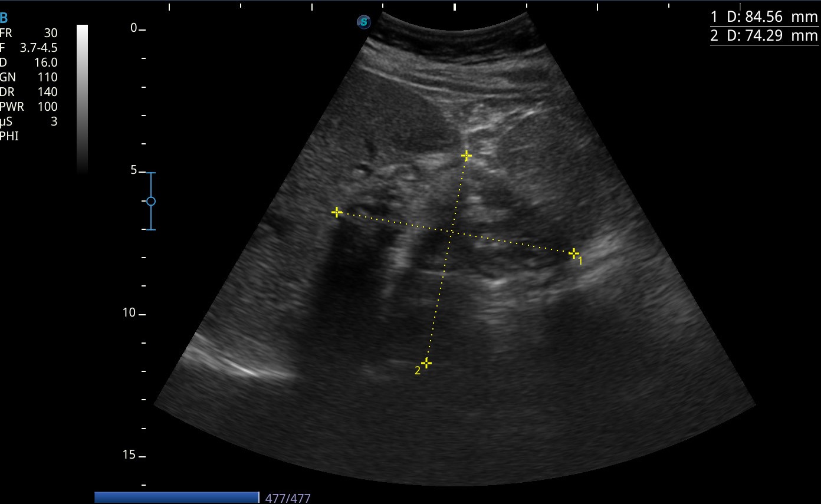Click the B mode indicator
Image resolution: width=821 pixels, height=504 pixels.
(4, 19)
